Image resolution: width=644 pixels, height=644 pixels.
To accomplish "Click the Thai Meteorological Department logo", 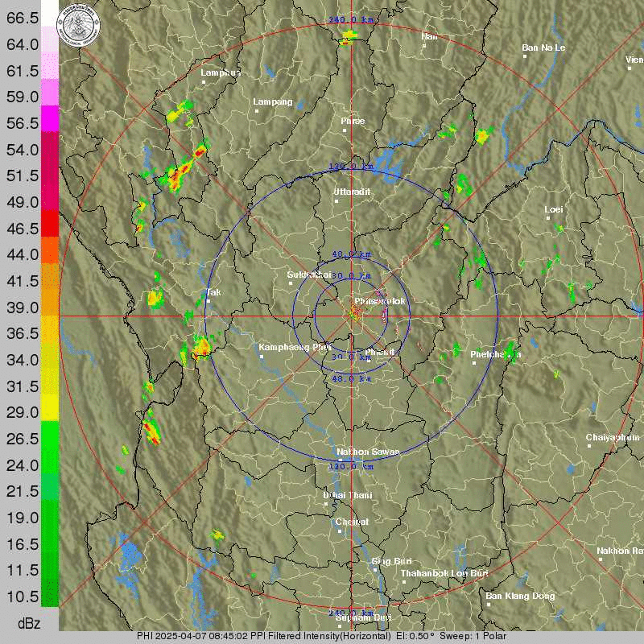I will [x=78, y=26].
